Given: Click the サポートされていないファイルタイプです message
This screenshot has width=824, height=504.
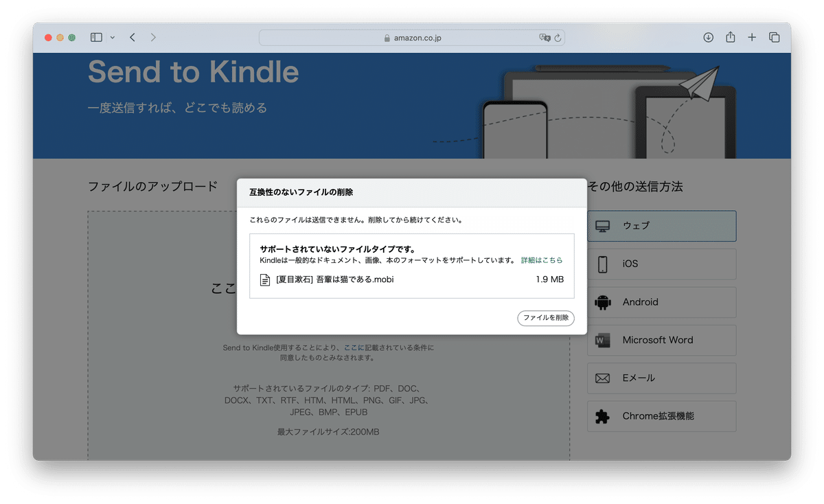Looking at the screenshot, I should click(338, 249).
